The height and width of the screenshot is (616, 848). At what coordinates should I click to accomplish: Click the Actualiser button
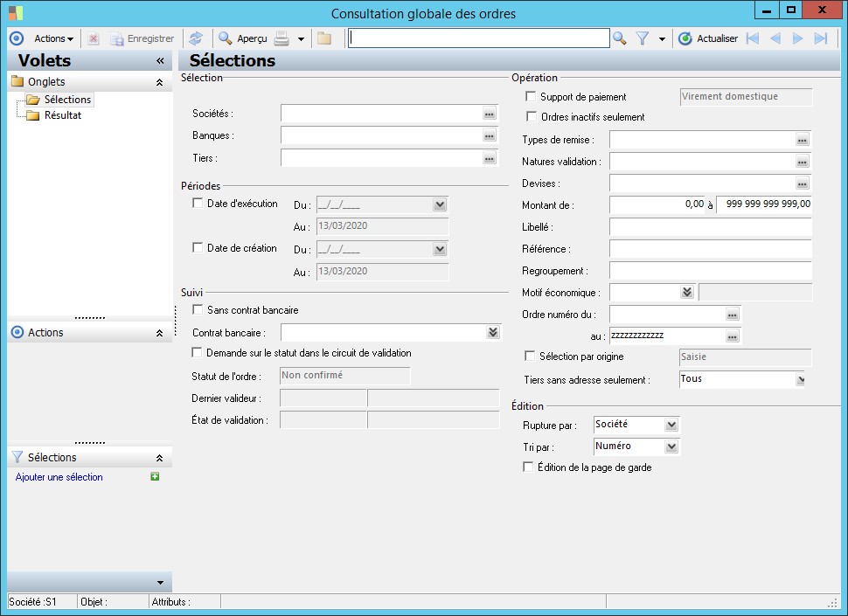pos(708,38)
